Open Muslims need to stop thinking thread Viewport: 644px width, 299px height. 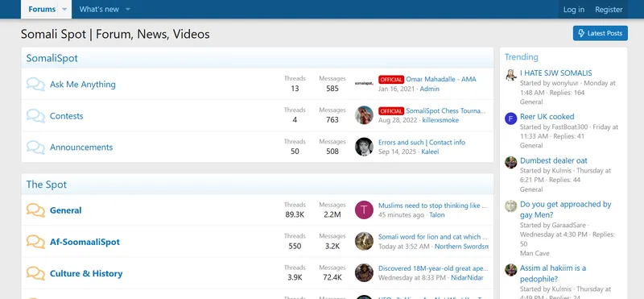tap(433, 206)
